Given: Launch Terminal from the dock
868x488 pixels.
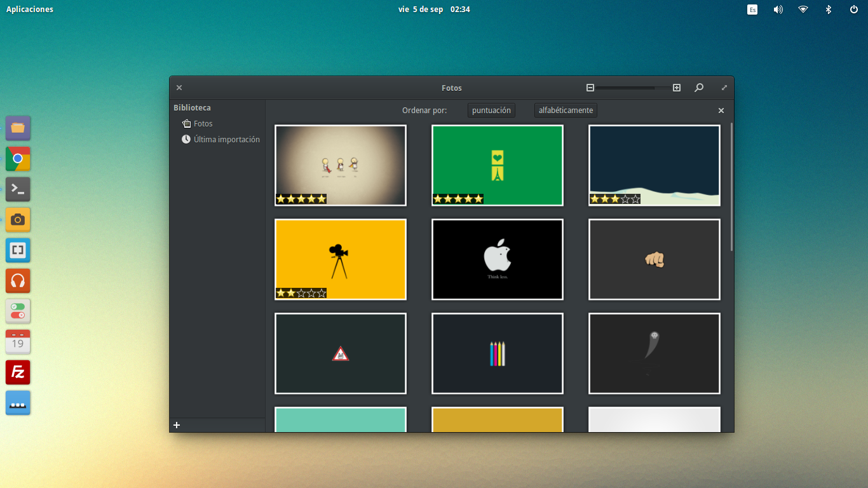Looking at the screenshot, I should click(x=18, y=189).
